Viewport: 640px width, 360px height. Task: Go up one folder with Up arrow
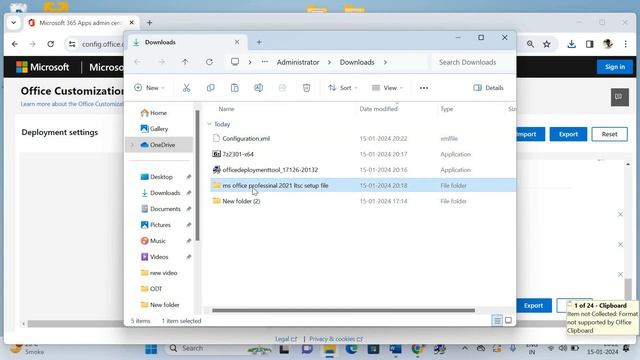pos(185,62)
